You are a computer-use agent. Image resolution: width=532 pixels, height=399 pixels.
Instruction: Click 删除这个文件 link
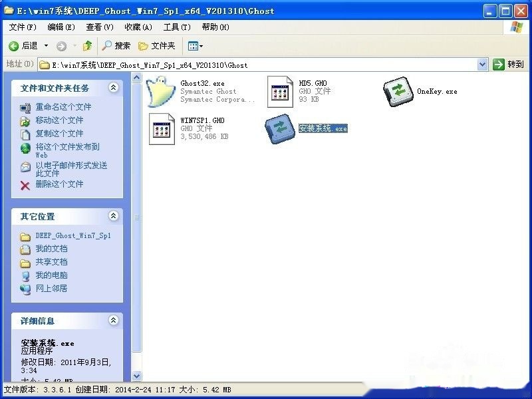click(x=59, y=184)
